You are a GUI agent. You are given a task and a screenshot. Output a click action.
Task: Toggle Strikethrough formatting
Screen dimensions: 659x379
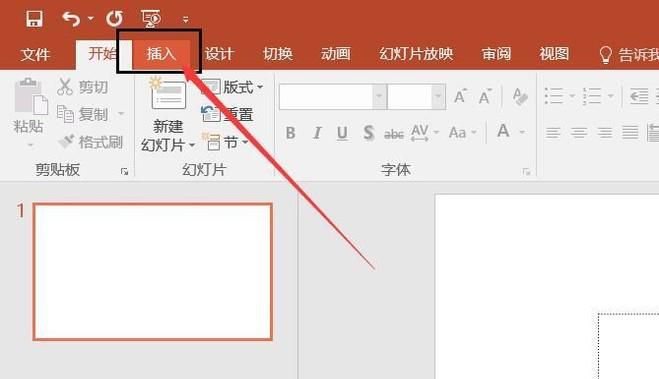394,134
